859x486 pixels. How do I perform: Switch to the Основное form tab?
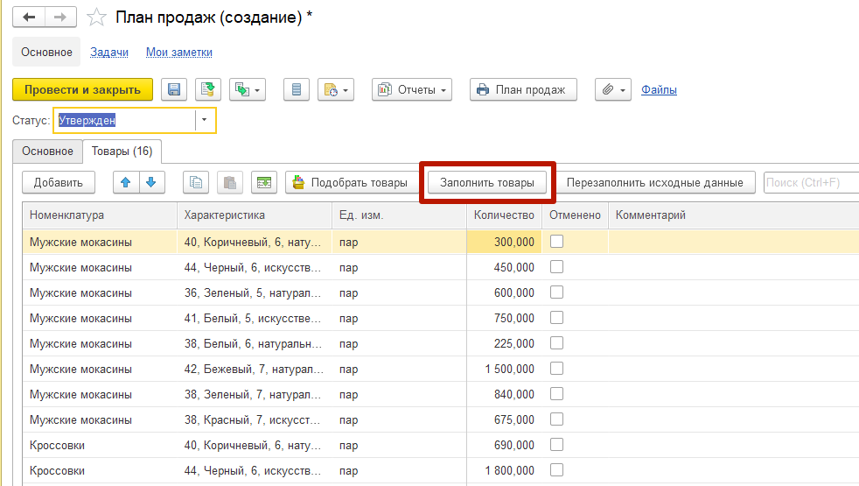pos(48,151)
